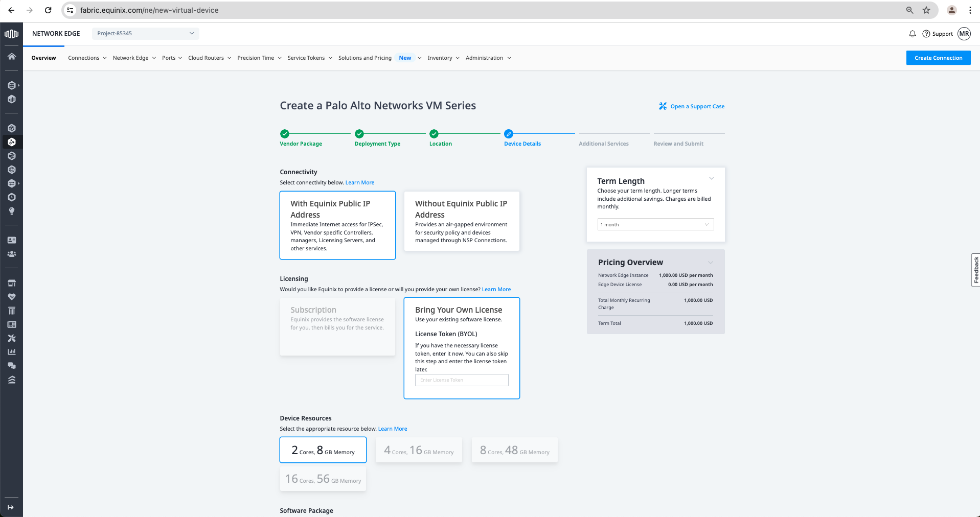
Task: Click the ID card sidebar icon
Action: 12,240
